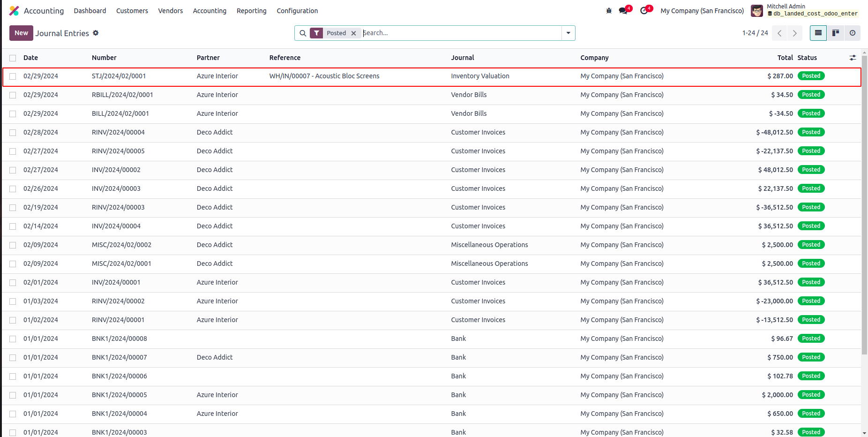Click 'Inventory Valuation' journal cell
868x437 pixels.
480,76
